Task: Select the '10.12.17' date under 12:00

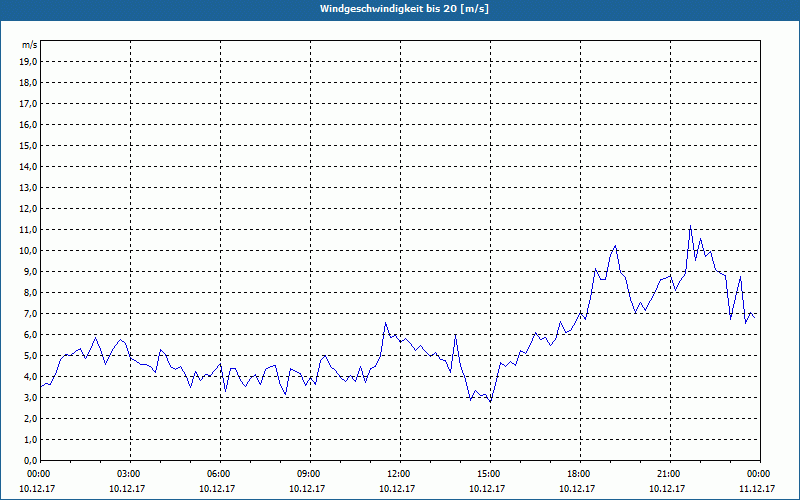Action: click(397, 488)
